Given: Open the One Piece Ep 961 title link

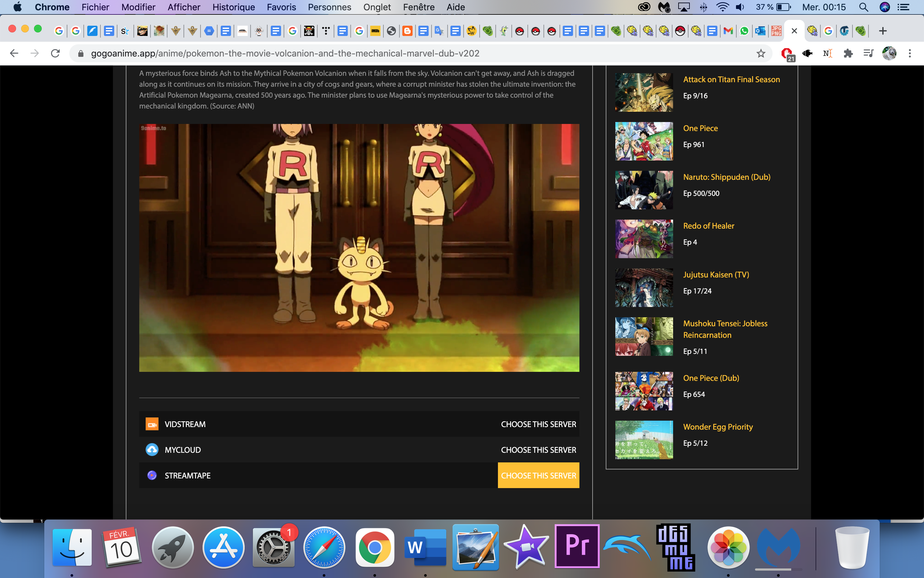Looking at the screenshot, I should (x=700, y=128).
